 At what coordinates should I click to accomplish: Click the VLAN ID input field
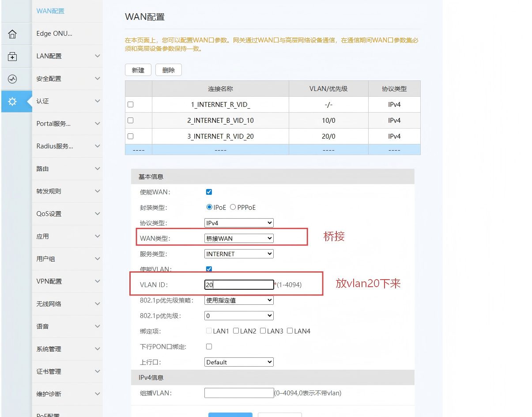(x=239, y=285)
